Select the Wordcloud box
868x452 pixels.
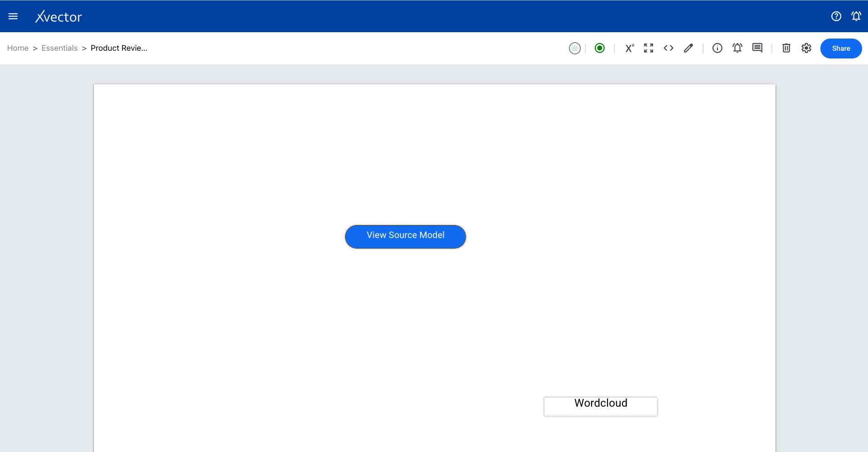coord(601,406)
